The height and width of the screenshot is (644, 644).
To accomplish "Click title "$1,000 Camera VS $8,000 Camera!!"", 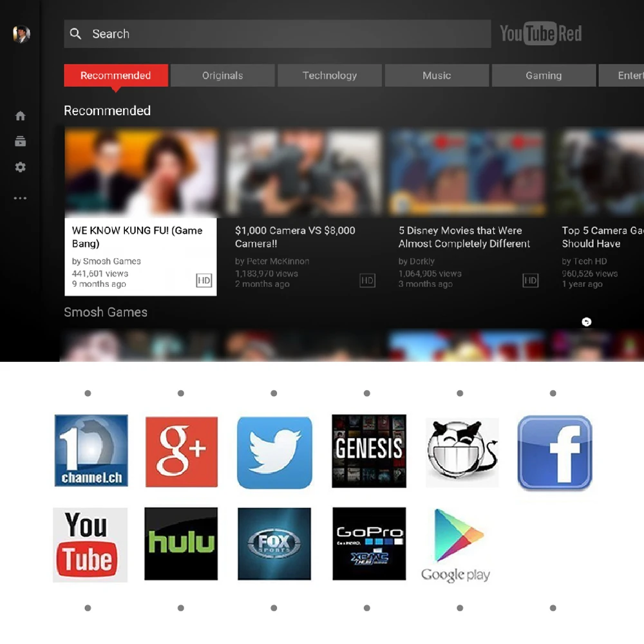I will point(295,237).
